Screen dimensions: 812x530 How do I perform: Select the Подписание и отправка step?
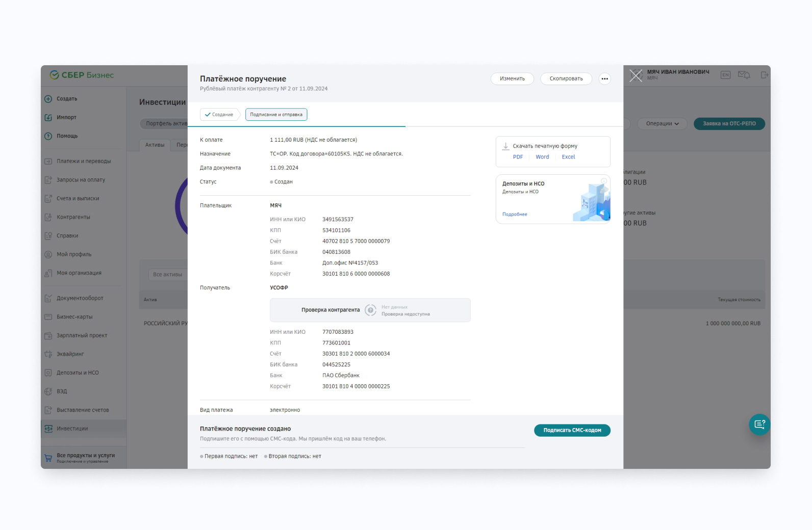[276, 115]
